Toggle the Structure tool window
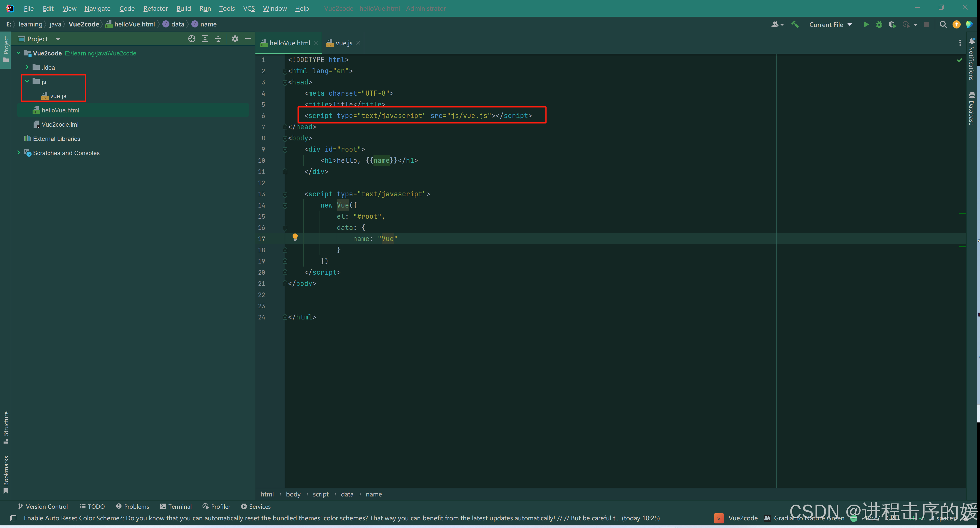This screenshot has height=528, width=980. pyautogui.click(x=6, y=427)
